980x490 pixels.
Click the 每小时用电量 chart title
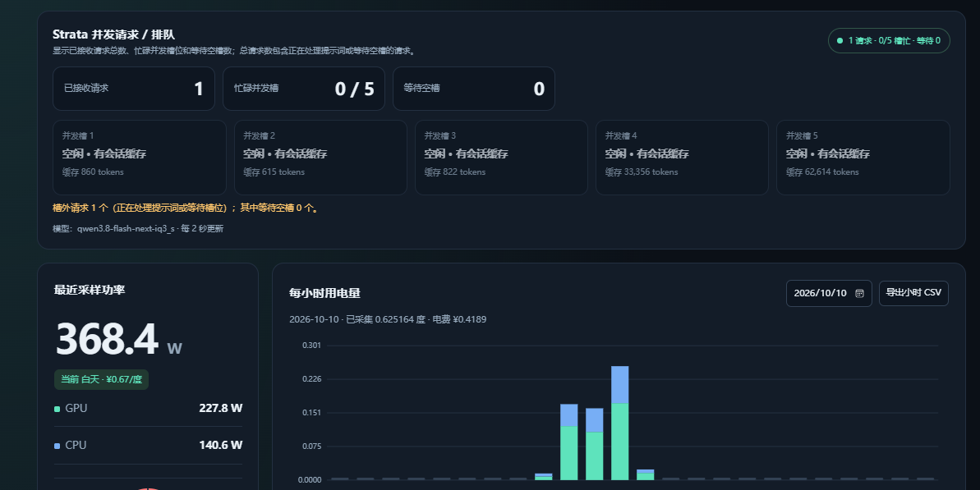coord(325,293)
